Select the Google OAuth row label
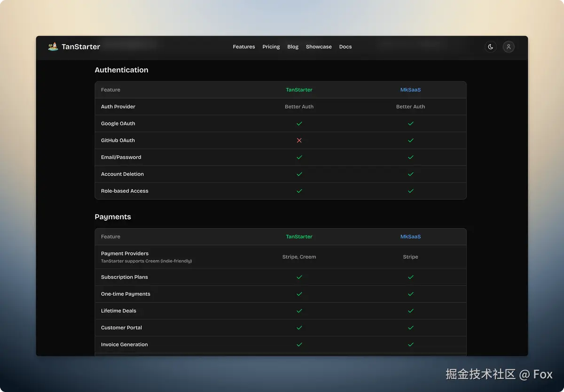Image resolution: width=564 pixels, height=392 pixels. (x=118, y=123)
